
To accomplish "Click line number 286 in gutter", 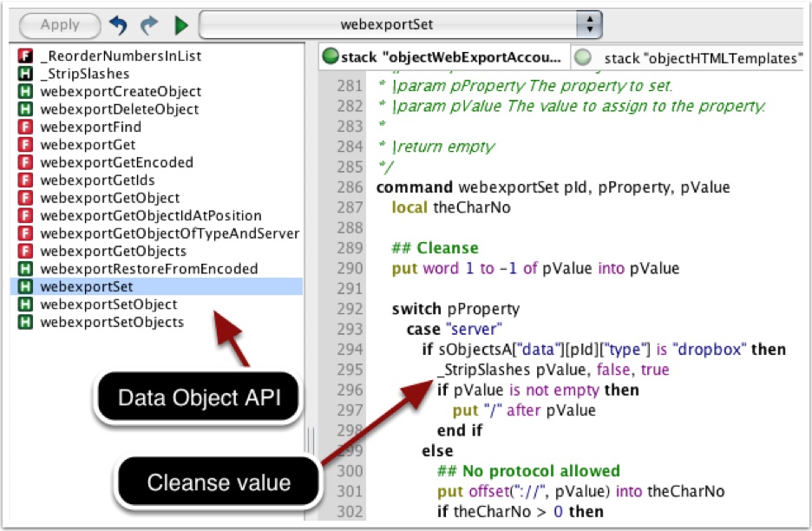I will (x=350, y=187).
